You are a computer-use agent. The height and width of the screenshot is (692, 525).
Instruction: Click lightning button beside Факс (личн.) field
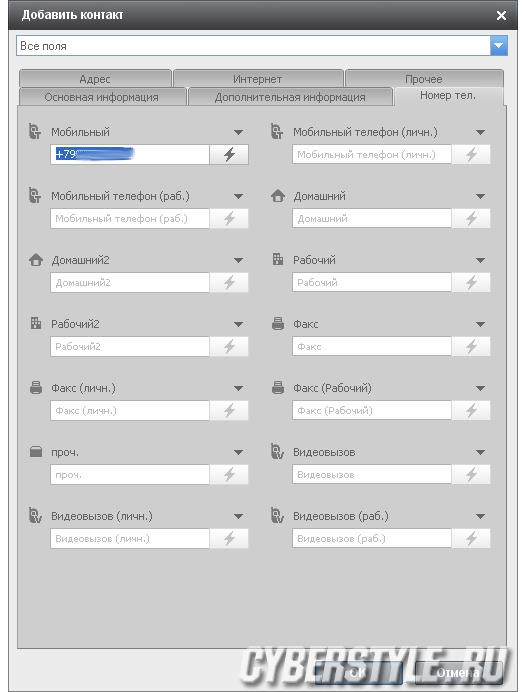(229, 410)
